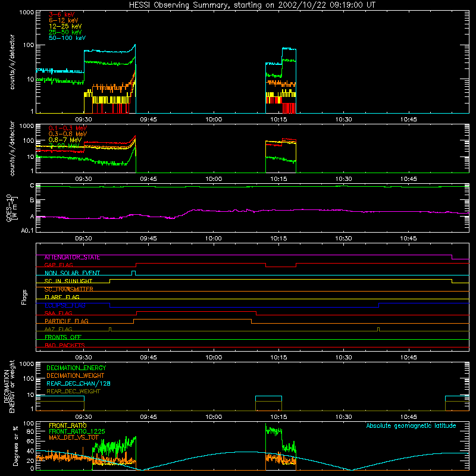Select the 25-50 keV legend label
This screenshot has height=476, width=476.
tap(65, 32)
